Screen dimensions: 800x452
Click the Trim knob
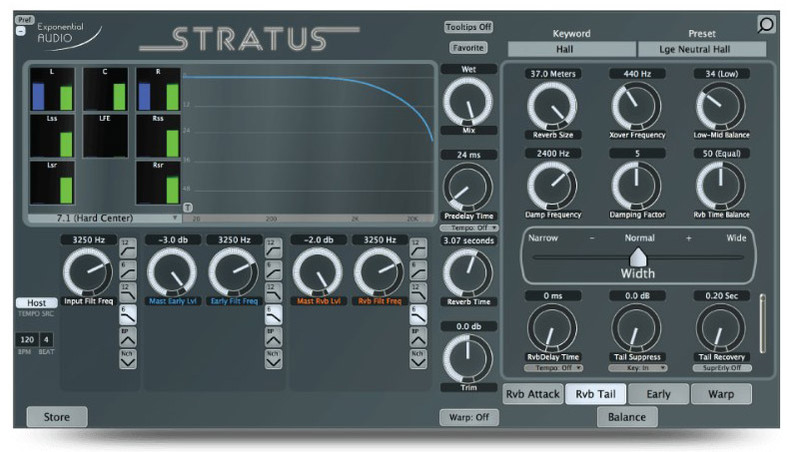tap(468, 358)
